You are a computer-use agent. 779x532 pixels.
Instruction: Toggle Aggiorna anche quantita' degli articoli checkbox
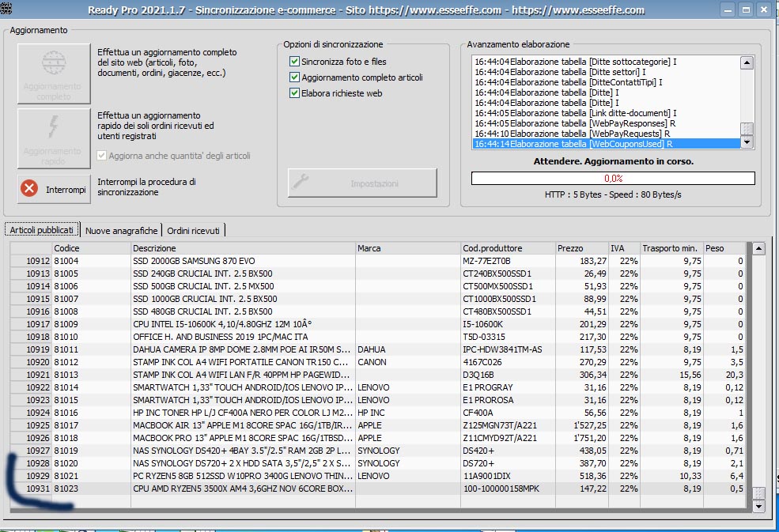102,156
